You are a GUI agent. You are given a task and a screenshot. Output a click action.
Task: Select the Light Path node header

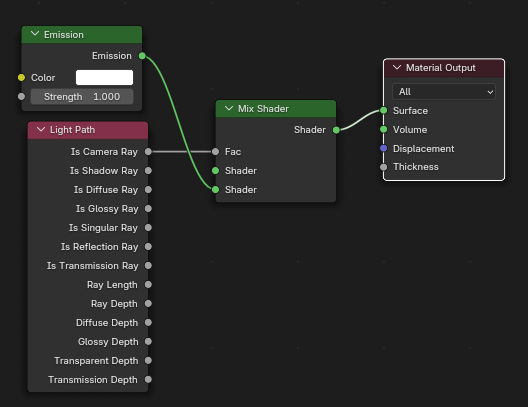(88, 130)
